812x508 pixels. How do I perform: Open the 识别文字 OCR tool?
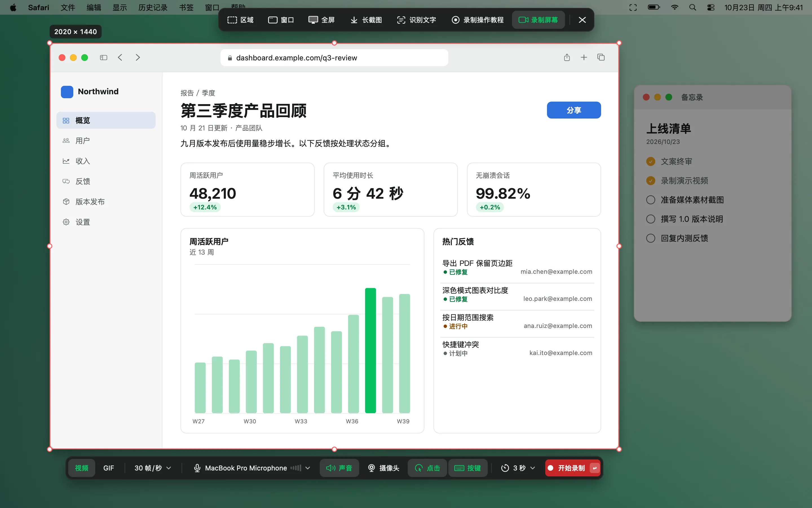(x=416, y=20)
